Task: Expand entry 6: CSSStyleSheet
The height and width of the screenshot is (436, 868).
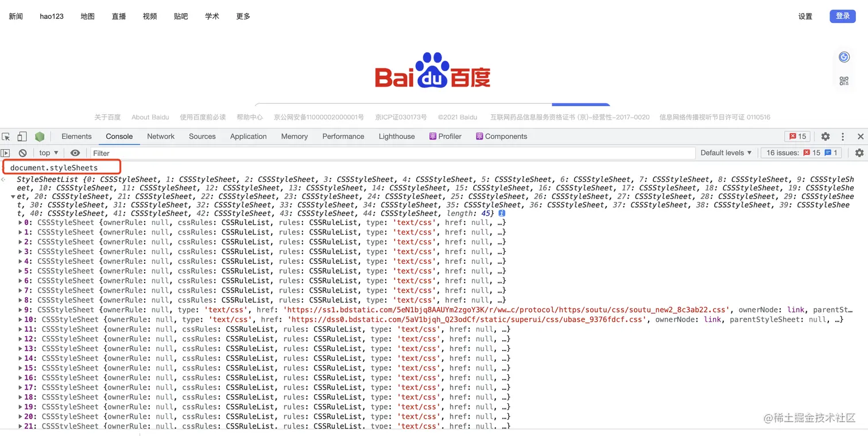Action: coord(21,281)
